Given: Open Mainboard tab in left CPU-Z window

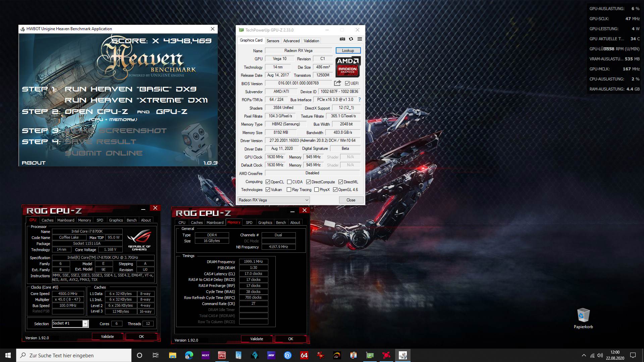Looking at the screenshot, I should tap(66, 220).
